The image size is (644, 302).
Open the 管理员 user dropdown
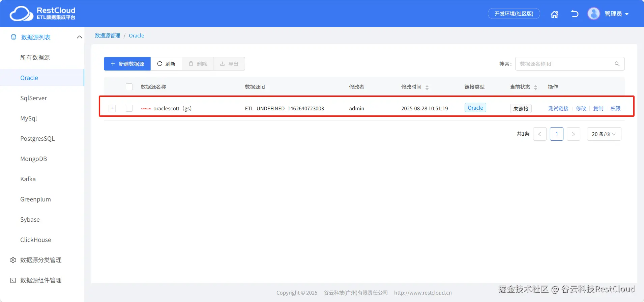coord(616,14)
